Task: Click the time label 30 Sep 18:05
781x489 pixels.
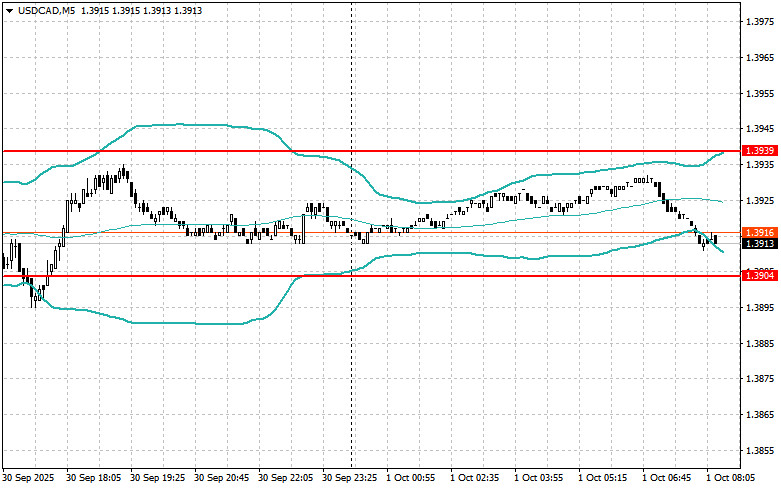Action: click(x=94, y=478)
